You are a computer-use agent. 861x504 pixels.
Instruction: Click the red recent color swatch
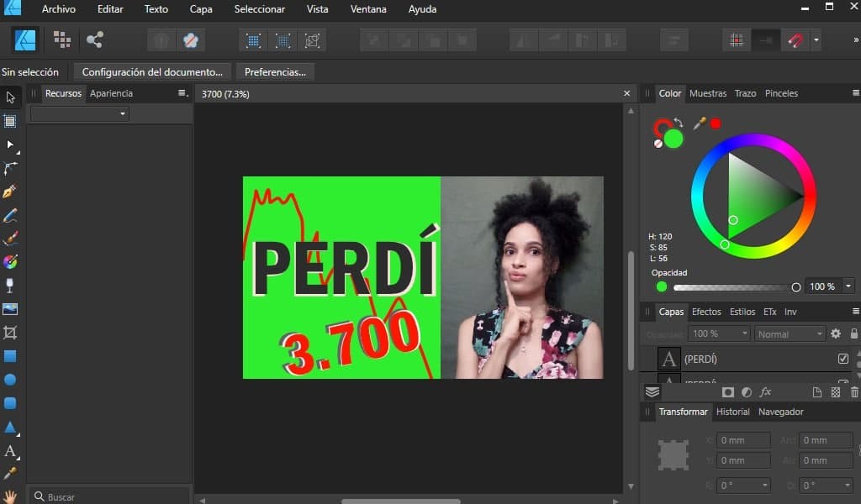[716, 123]
